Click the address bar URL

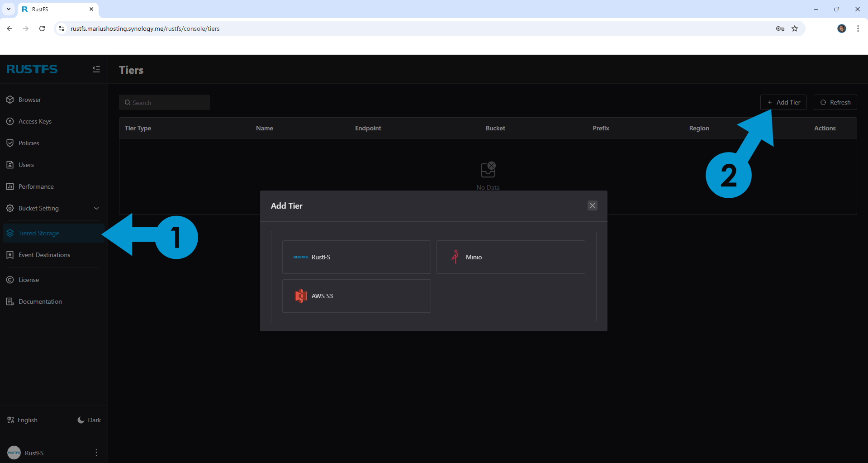(x=145, y=29)
